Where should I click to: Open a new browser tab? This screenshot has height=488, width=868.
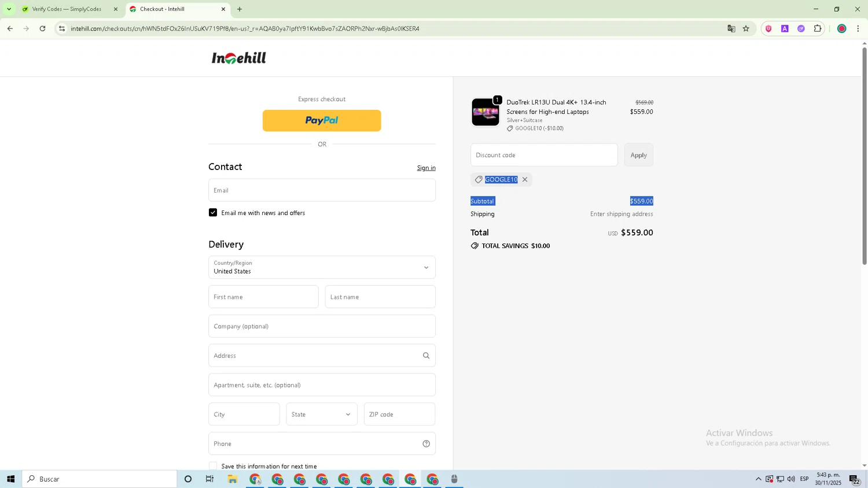click(240, 9)
